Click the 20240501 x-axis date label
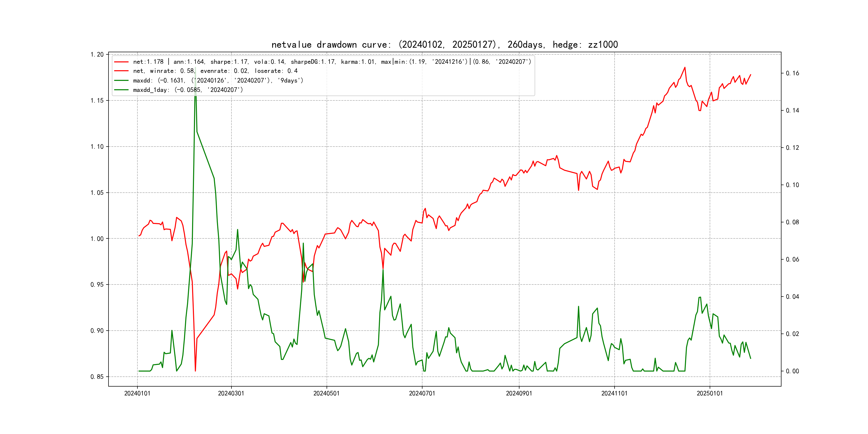This screenshot has height=434, width=868. 326,393
